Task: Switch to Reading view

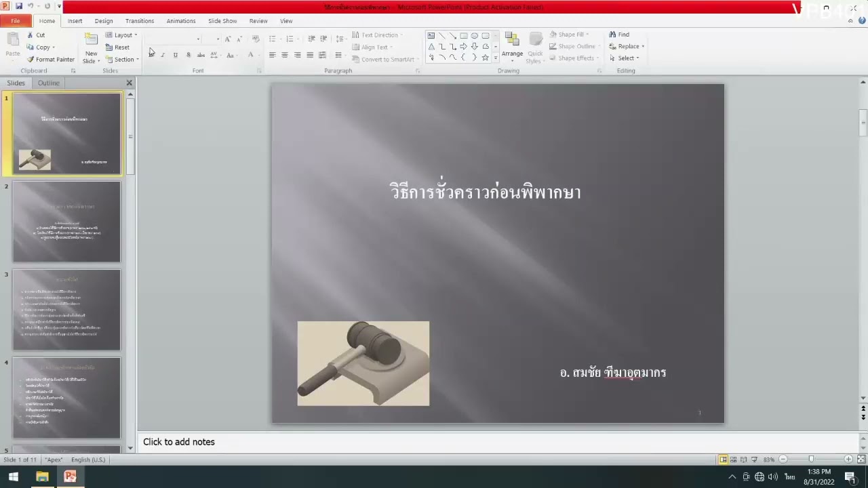Action: click(x=744, y=460)
